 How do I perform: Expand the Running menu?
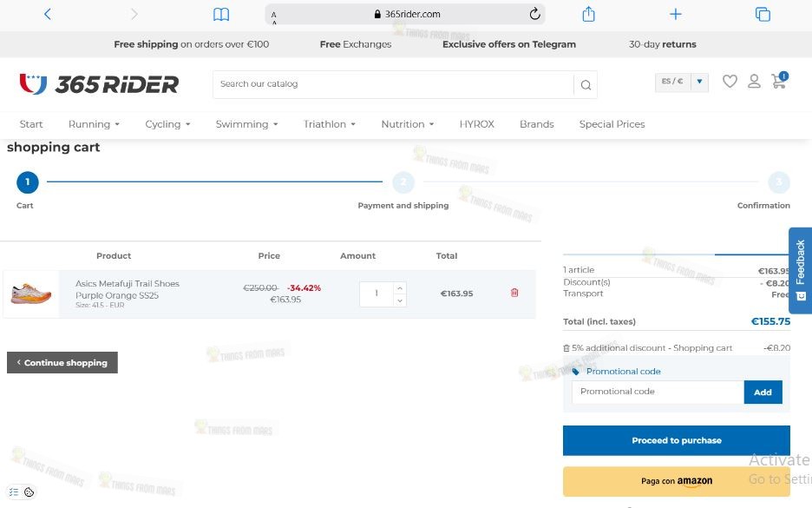94,124
